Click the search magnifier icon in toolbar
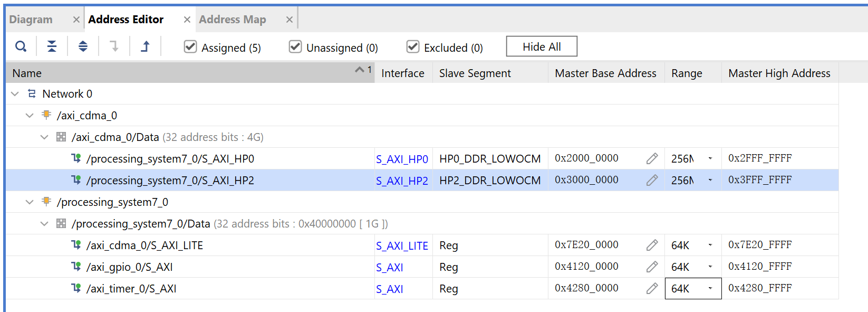 point(21,46)
